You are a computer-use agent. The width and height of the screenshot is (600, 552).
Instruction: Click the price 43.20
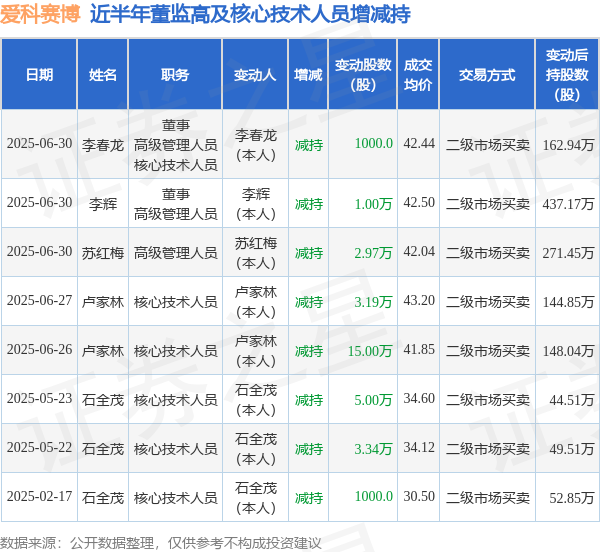tap(419, 300)
